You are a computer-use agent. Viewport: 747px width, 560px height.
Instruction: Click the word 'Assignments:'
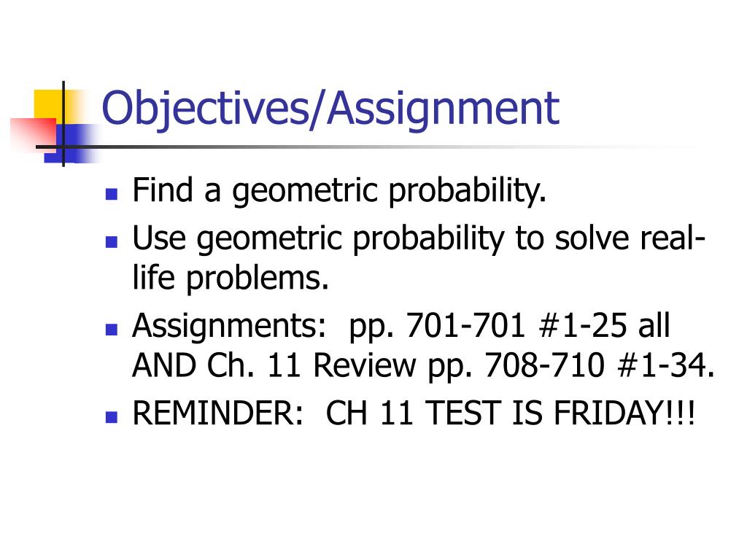pos(229,327)
